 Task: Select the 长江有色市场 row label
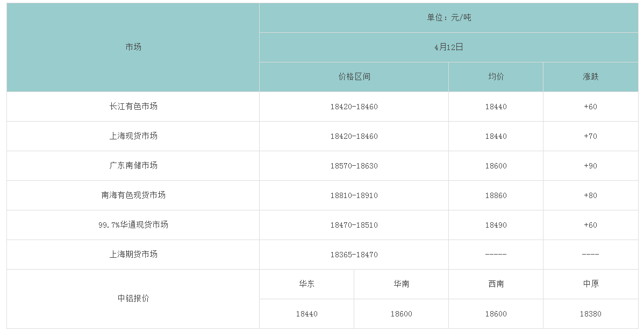coord(133,107)
